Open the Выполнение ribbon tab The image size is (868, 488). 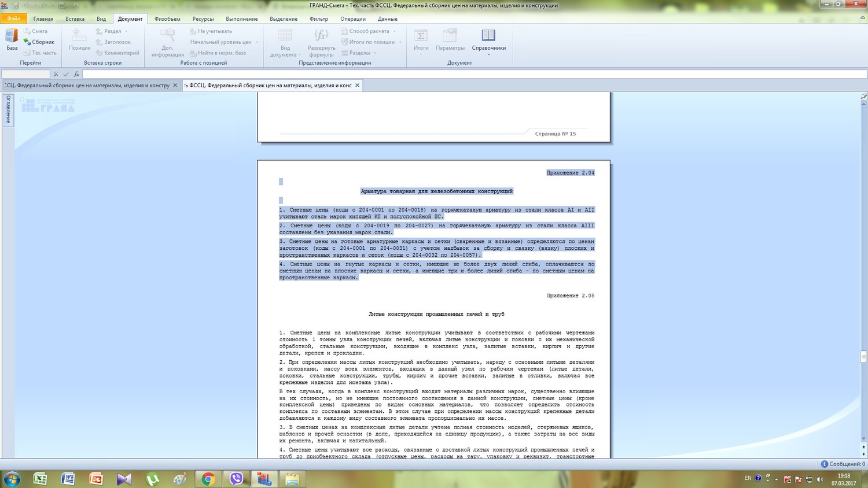pos(242,19)
